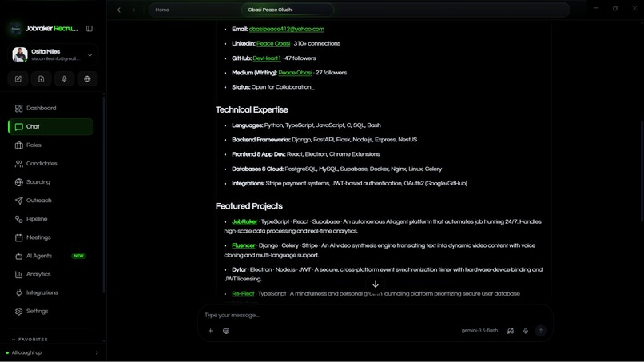Expand the Osita Miles account dropdown
The height and width of the screenshot is (362, 644).
(90, 54)
